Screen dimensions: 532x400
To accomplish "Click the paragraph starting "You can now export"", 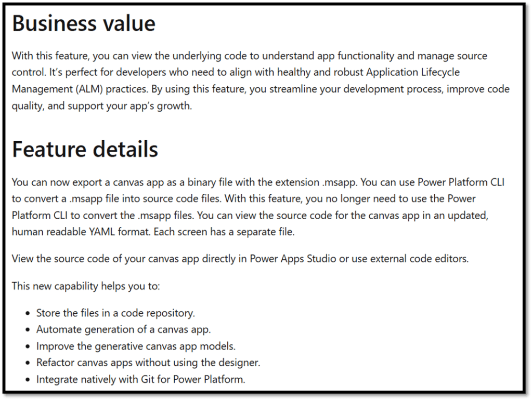I will coord(258,207).
